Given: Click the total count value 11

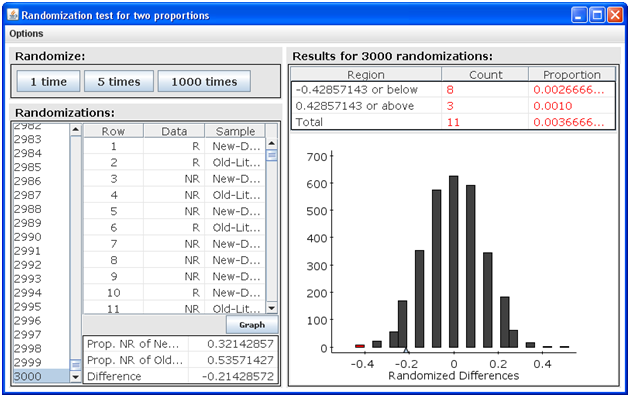Looking at the screenshot, I should coord(453,122).
